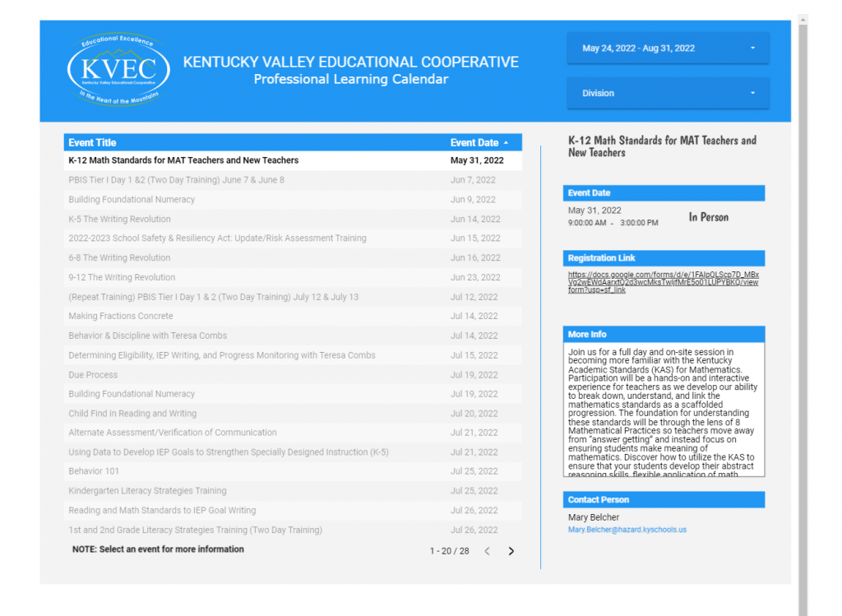Select K-5 The Writing Revolution event
This screenshot has width=842, height=616.
293,219
